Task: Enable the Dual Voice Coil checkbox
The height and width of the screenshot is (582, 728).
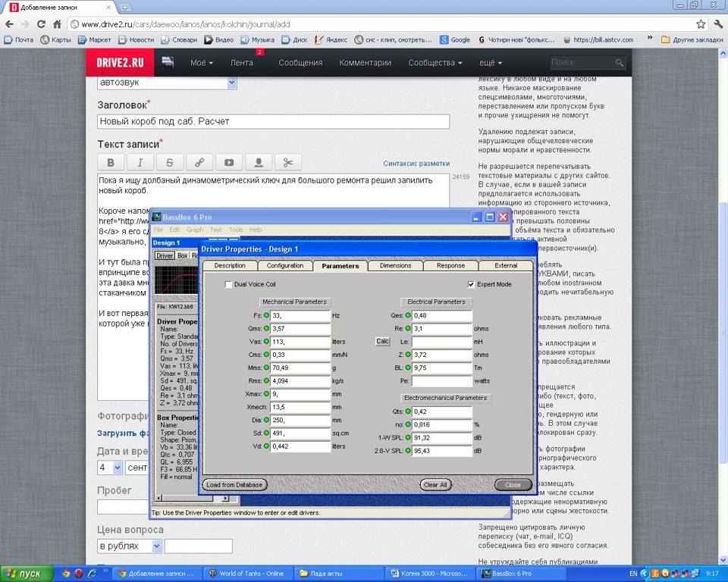Action: click(x=228, y=284)
